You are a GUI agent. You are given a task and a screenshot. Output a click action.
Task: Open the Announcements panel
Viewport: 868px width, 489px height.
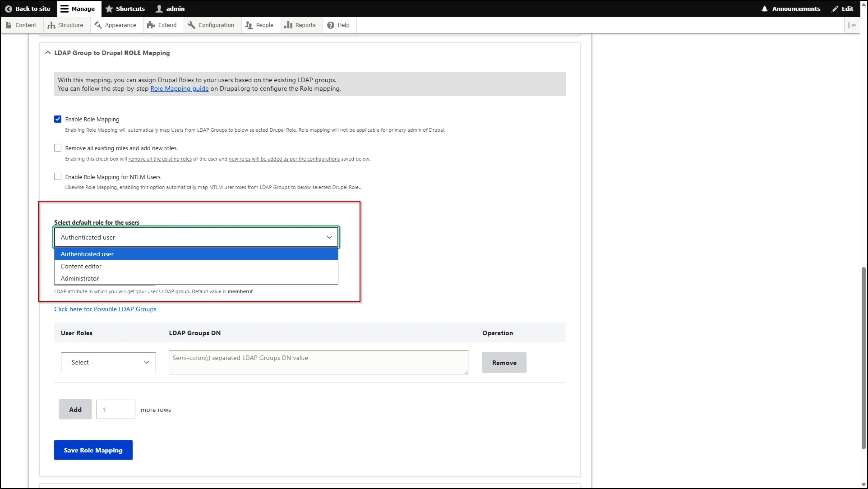pos(790,9)
